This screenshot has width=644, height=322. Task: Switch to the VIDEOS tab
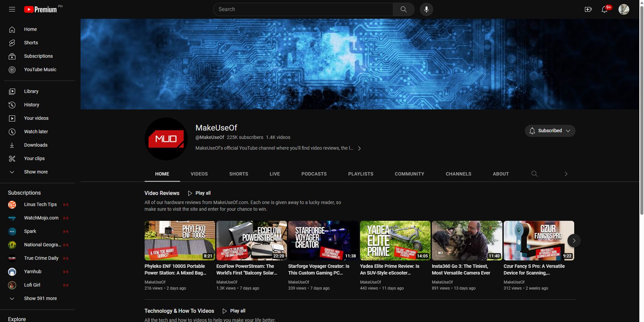point(199,174)
